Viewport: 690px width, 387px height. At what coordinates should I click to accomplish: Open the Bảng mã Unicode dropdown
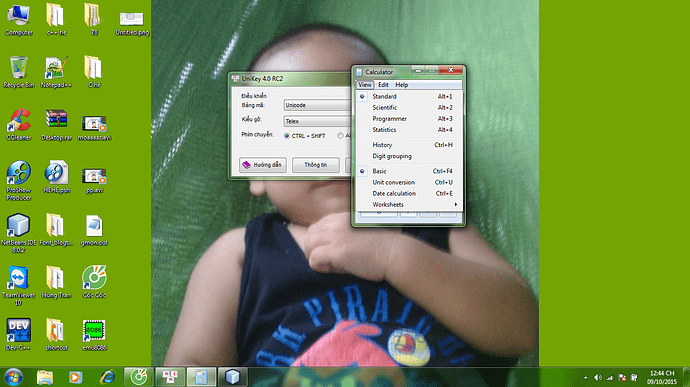point(317,105)
